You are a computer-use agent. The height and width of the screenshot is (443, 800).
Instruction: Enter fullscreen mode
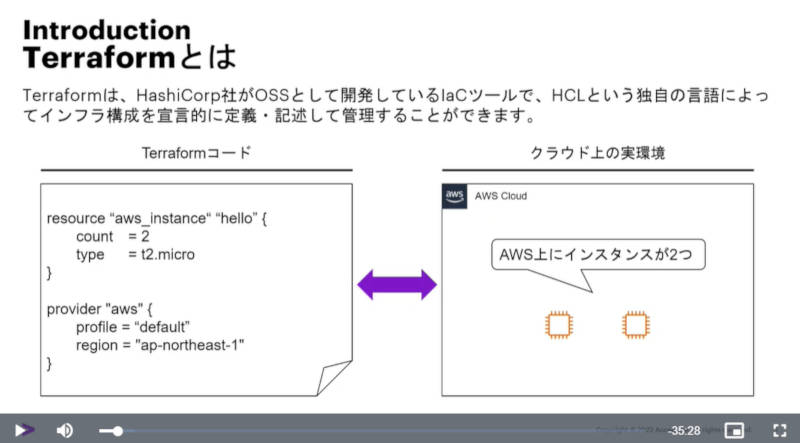pos(779,431)
